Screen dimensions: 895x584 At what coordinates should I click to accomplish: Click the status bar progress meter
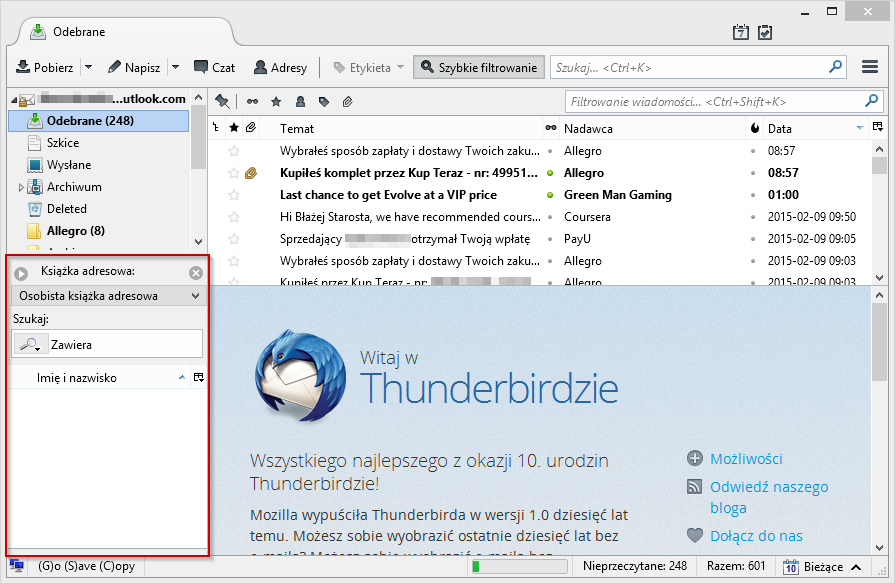519,566
